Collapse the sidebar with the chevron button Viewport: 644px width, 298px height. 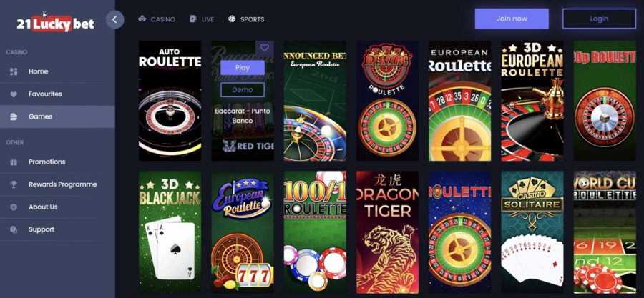pyautogui.click(x=114, y=19)
